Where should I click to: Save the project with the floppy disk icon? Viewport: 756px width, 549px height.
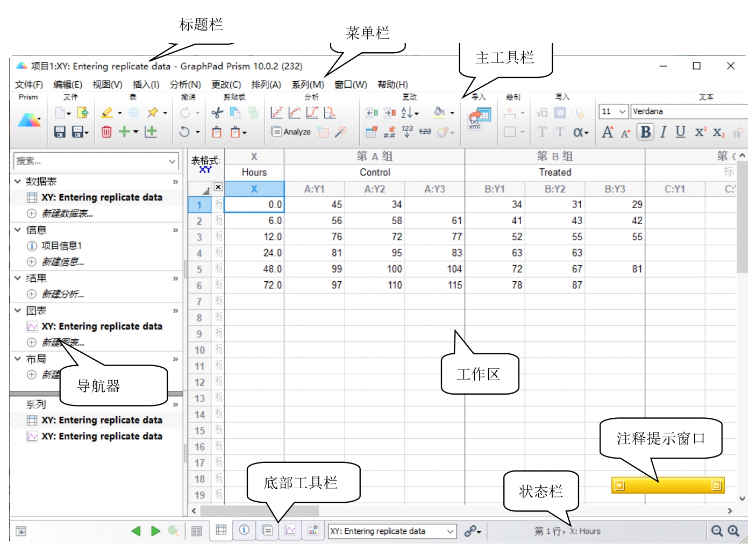coord(60,132)
